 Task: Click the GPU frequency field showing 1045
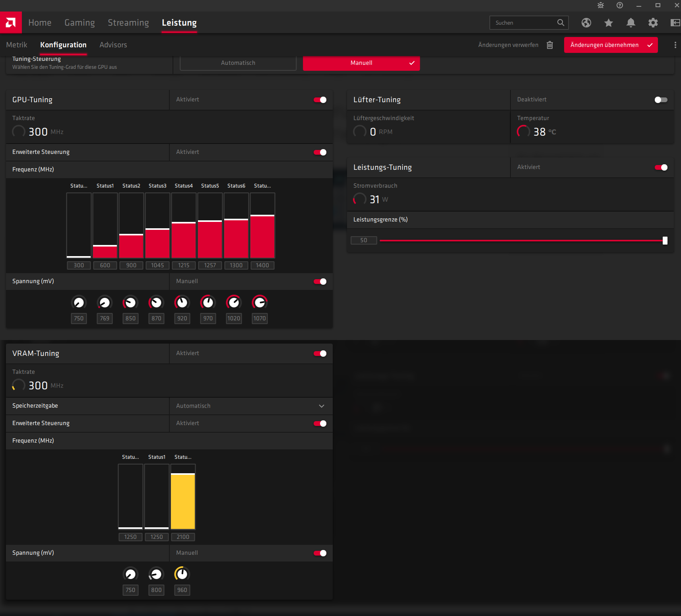click(x=157, y=265)
